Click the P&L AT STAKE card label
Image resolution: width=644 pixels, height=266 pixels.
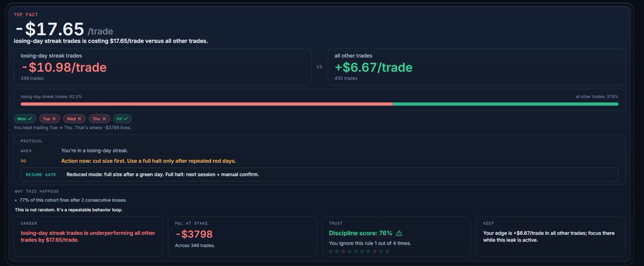point(191,224)
